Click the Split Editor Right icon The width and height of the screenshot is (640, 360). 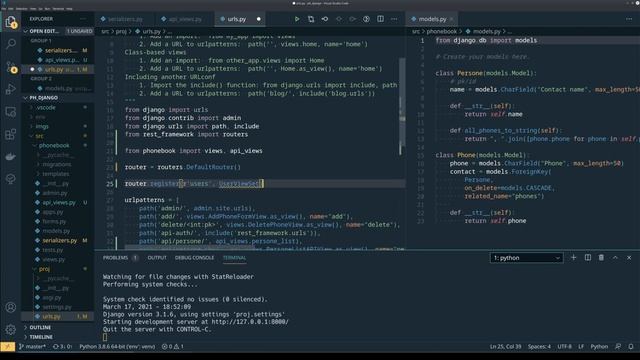(380, 19)
